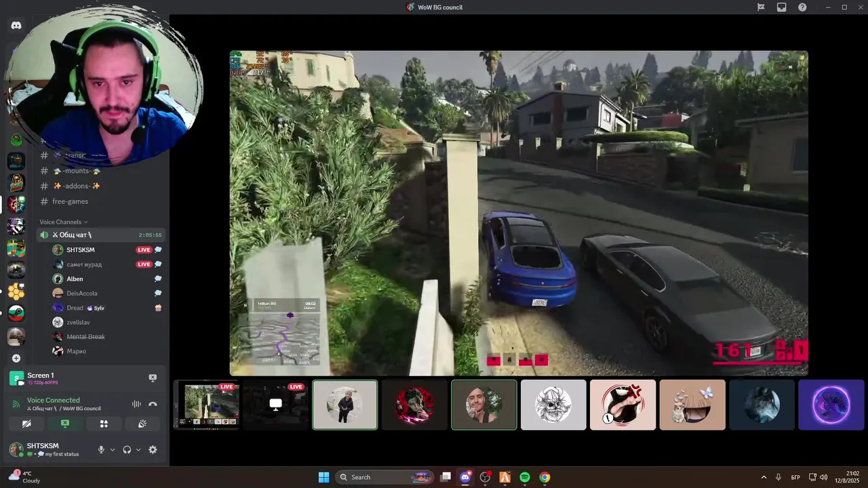
Task: Mute the microphone in user panel
Action: coord(101,449)
